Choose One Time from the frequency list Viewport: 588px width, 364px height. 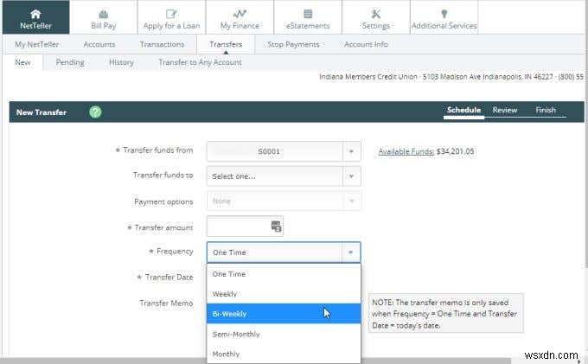coord(284,274)
